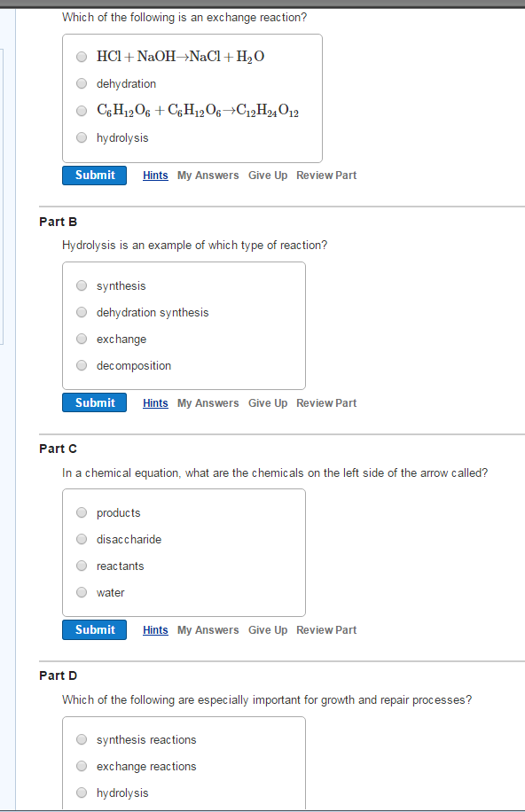525x812 pixels.
Task: Choose the glucose combination equation answer
Action: click(82, 110)
